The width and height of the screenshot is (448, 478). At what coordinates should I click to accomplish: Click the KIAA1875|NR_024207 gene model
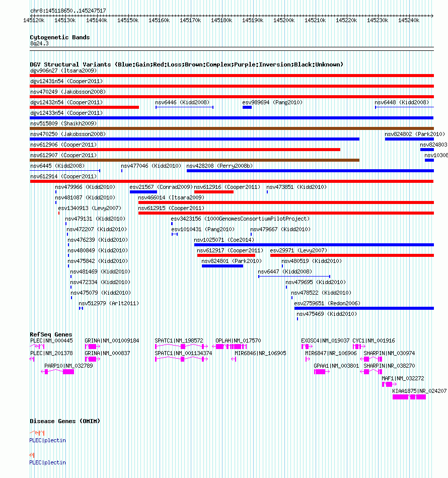[409, 397]
